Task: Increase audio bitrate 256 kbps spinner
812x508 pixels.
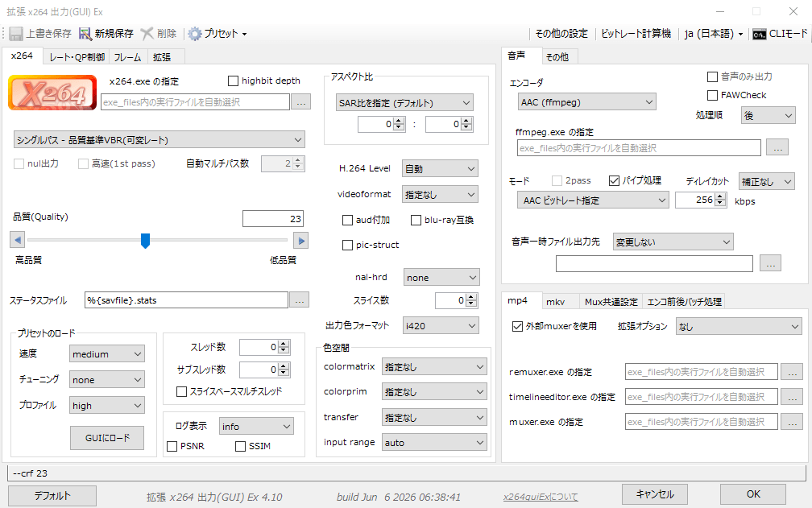Action: coord(720,196)
